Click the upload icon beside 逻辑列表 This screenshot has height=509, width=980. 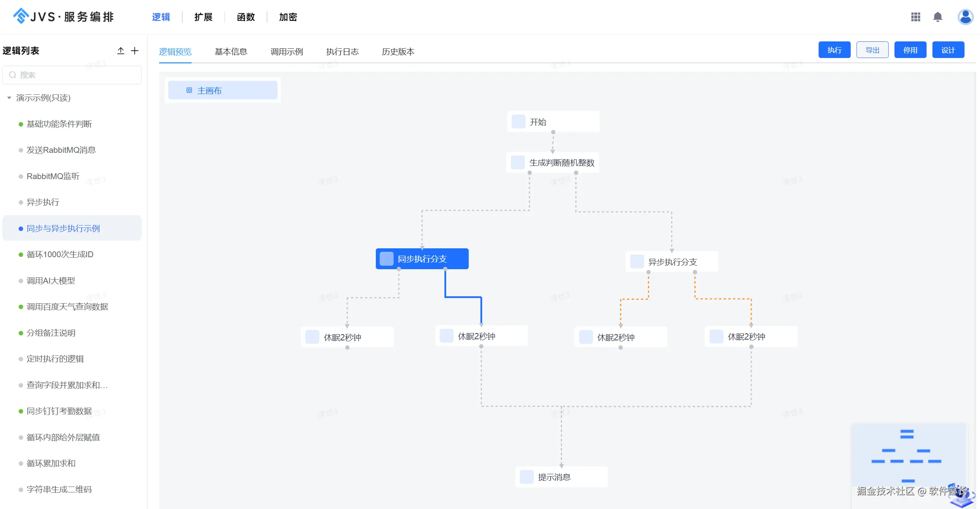[121, 51]
